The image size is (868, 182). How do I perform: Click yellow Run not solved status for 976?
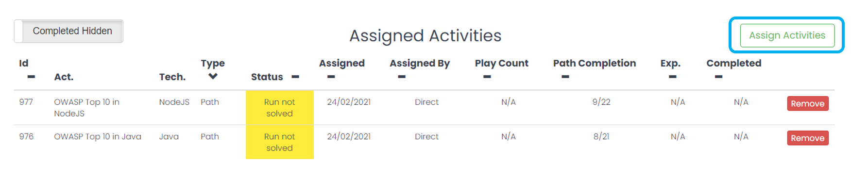[x=280, y=142]
